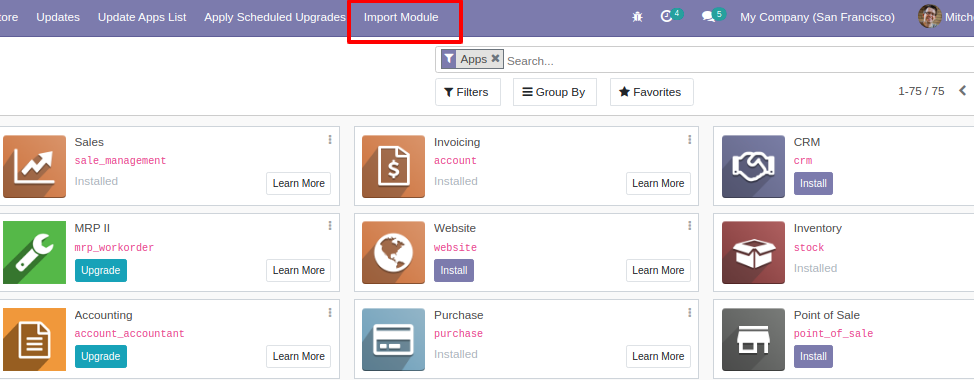Click the funnel icon in Apps facet
Screen dimensions: 974x380
(x=448, y=59)
